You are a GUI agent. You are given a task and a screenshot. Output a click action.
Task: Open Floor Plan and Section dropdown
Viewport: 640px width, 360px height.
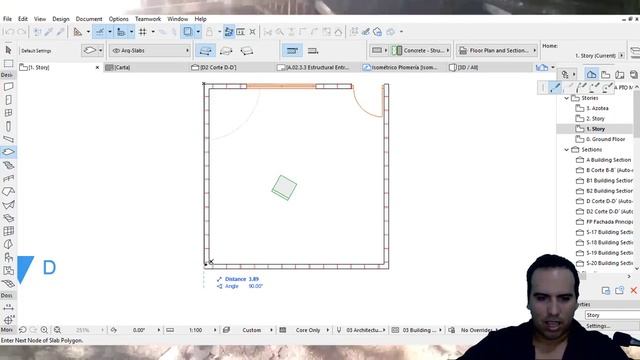(497, 51)
